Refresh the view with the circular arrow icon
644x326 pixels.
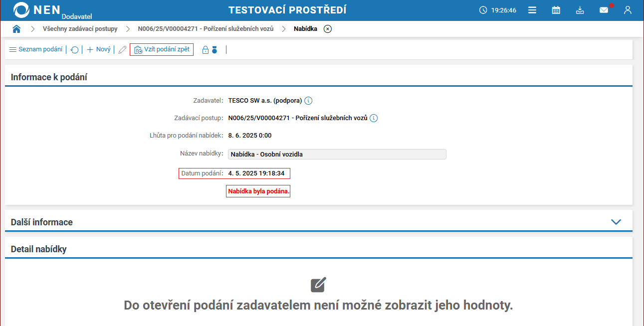pos(74,49)
